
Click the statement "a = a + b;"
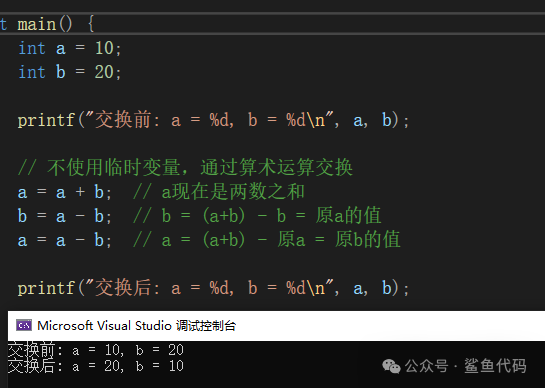(x=65, y=192)
